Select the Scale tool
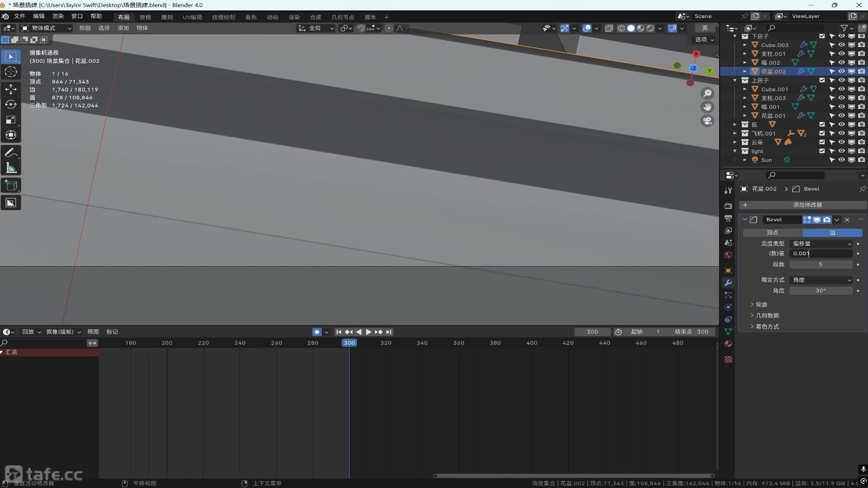The image size is (868, 488). tap(11, 120)
